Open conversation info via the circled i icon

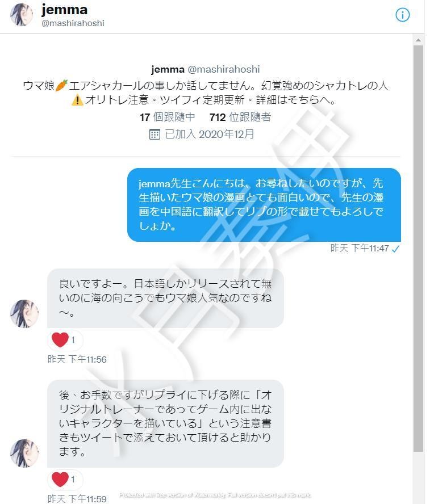[402, 15]
